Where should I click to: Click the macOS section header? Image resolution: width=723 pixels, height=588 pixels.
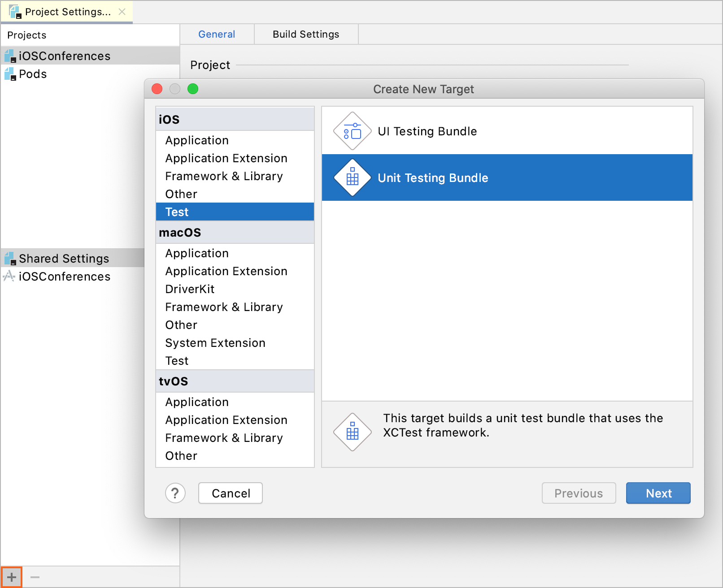[x=235, y=232]
